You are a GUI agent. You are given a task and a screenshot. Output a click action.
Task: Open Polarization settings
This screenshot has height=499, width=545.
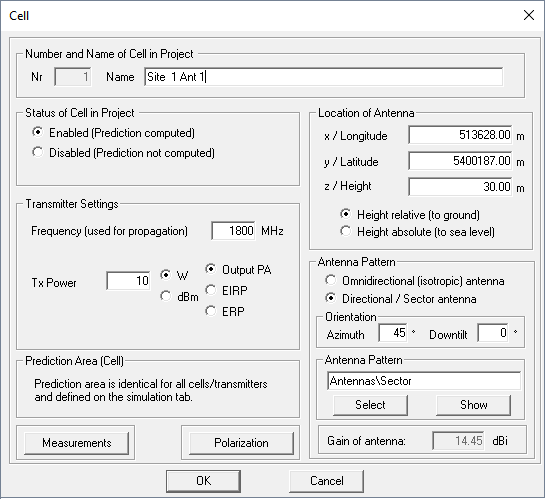click(x=241, y=443)
